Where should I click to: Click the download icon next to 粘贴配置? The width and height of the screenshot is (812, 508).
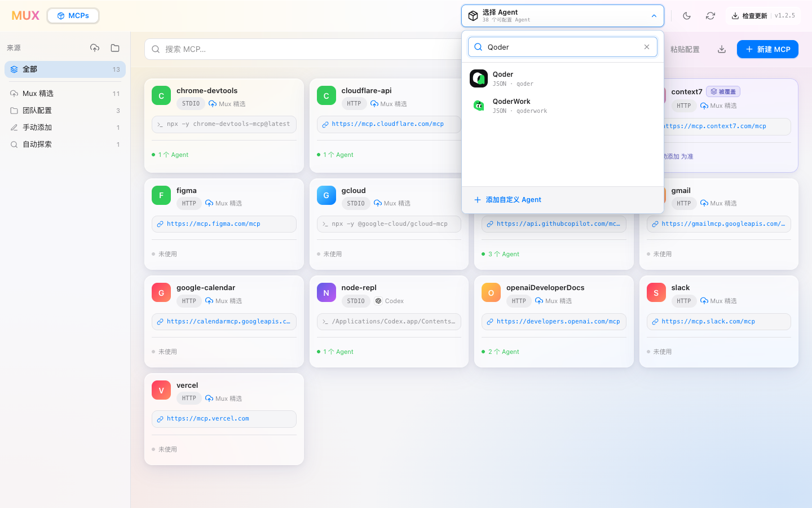pyautogui.click(x=722, y=49)
